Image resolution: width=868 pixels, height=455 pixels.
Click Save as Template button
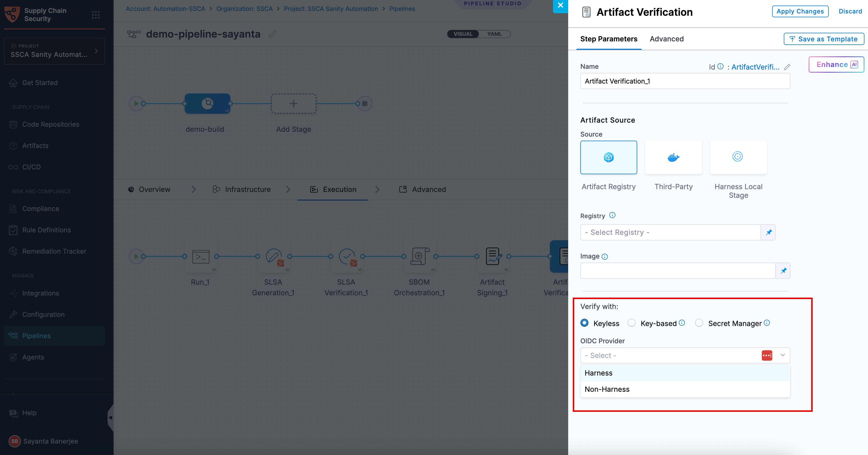click(824, 39)
